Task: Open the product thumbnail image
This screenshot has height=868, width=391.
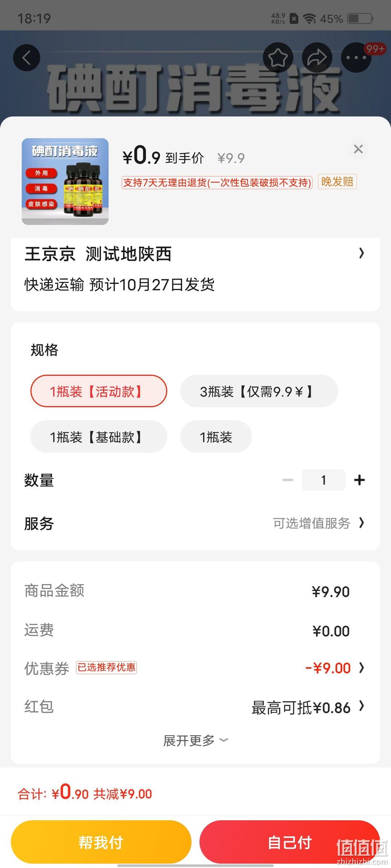Action: (x=65, y=182)
